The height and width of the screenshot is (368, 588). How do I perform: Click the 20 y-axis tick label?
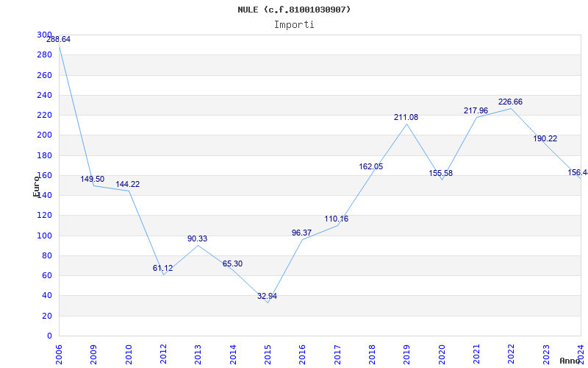coord(47,316)
